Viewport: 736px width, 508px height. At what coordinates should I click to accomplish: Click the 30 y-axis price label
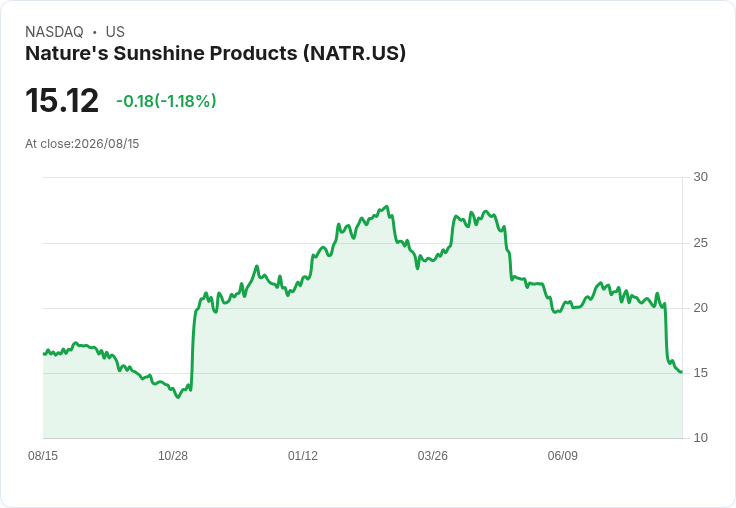[700, 177]
